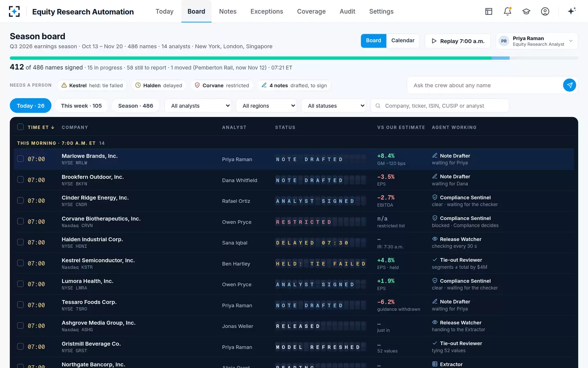
Task: Check the Marlowe Brands row checkbox
Action: (20, 159)
